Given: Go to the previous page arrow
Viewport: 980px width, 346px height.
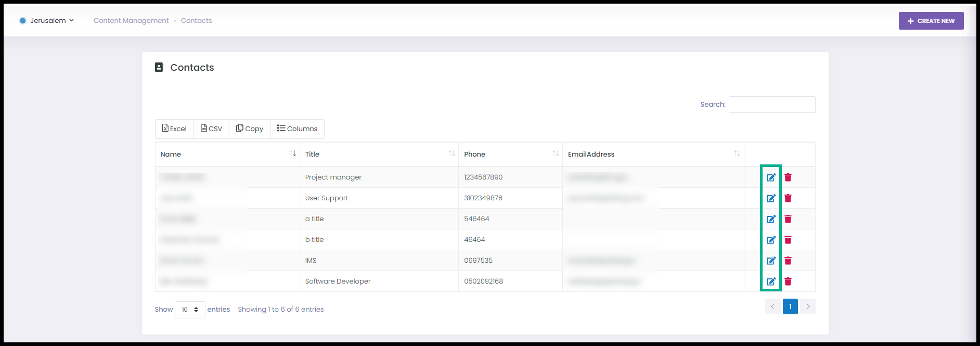Looking at the screenshot, I should 772,306.
